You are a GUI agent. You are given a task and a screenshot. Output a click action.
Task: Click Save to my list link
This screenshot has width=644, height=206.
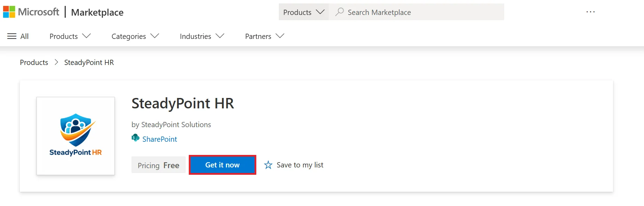[x=300, y=165]
